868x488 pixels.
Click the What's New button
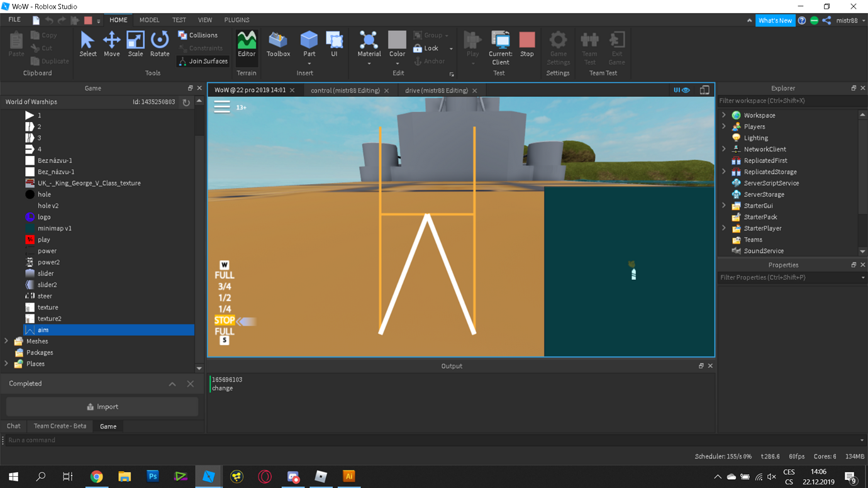click(775, 20)
